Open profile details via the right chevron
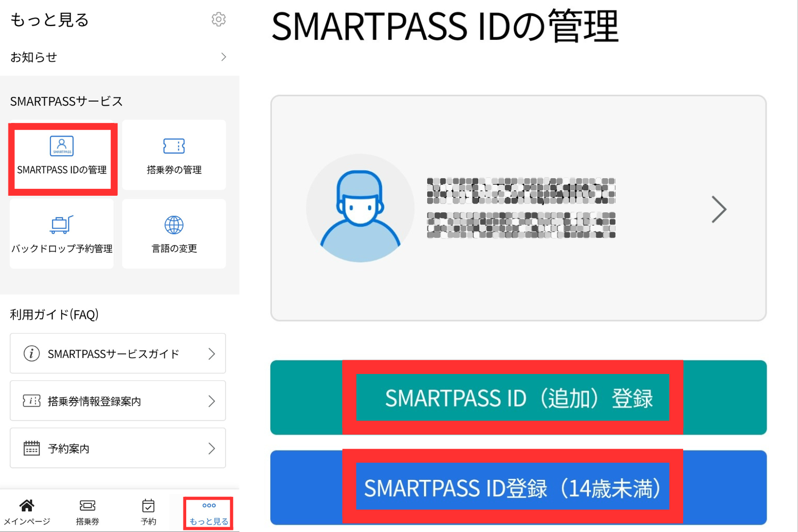The height and width of the screenshot is (532, 798). (719, 209)
